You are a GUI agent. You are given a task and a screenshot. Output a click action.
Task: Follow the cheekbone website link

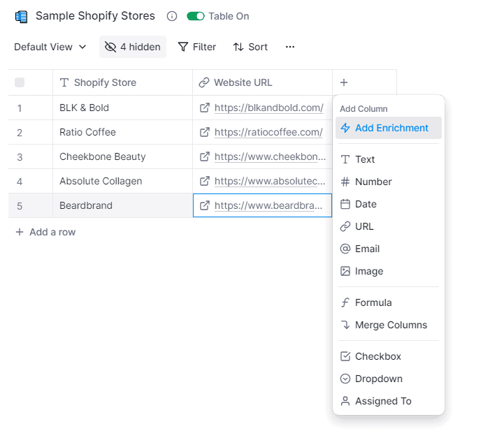coord(270,156)
